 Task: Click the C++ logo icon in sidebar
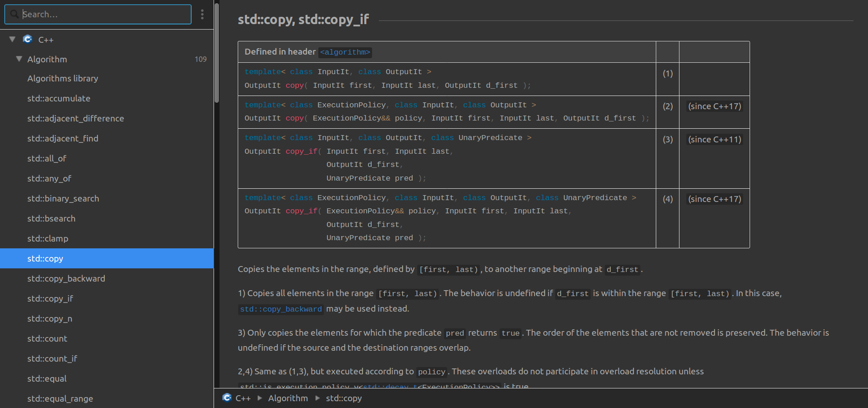pyautogui.click(x=28, y=39)
